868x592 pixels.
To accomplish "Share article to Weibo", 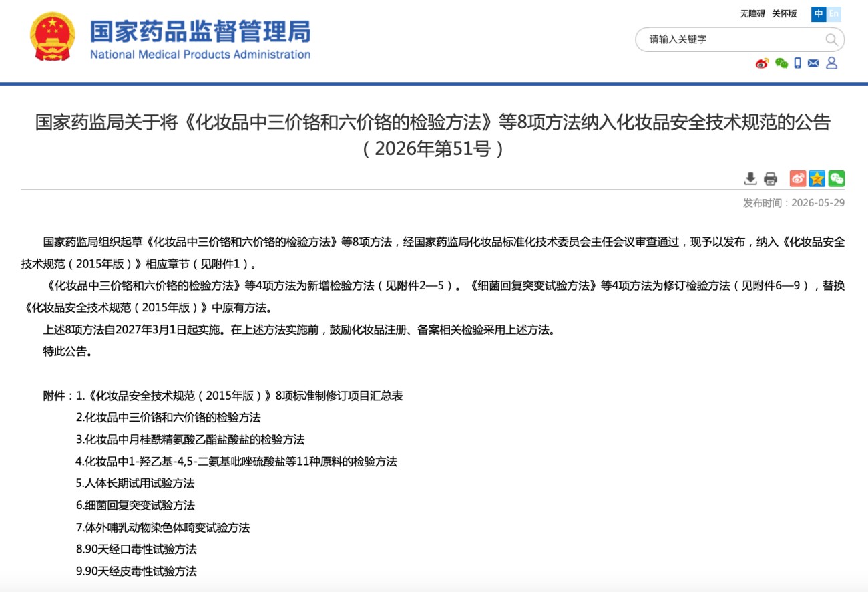I will point(798,178).
